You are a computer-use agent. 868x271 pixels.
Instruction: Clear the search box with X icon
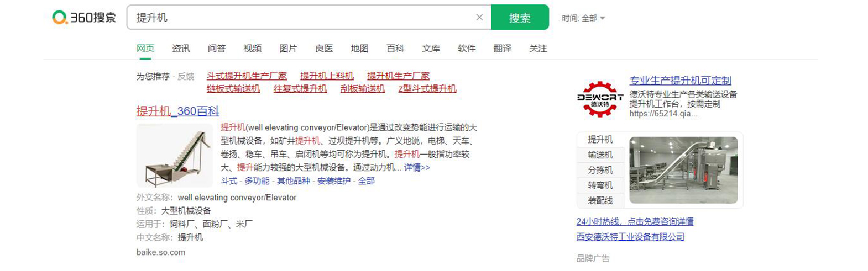point(479,18)
